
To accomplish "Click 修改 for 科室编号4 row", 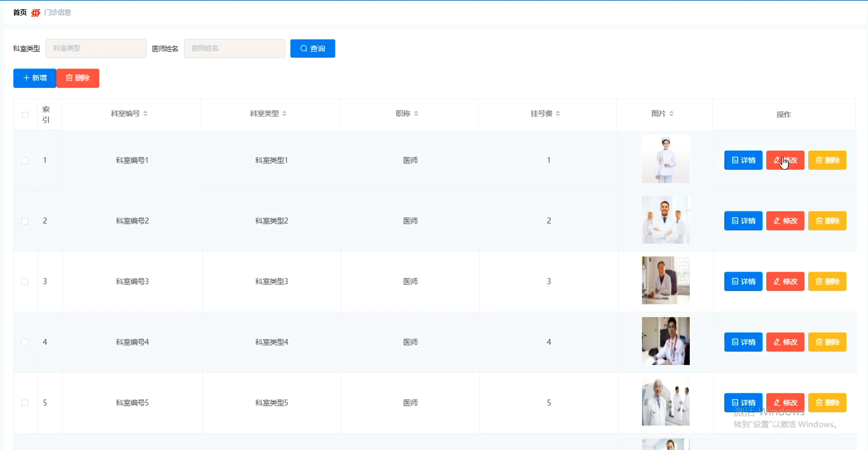I will pyautogui.click(x=785, y=342).
